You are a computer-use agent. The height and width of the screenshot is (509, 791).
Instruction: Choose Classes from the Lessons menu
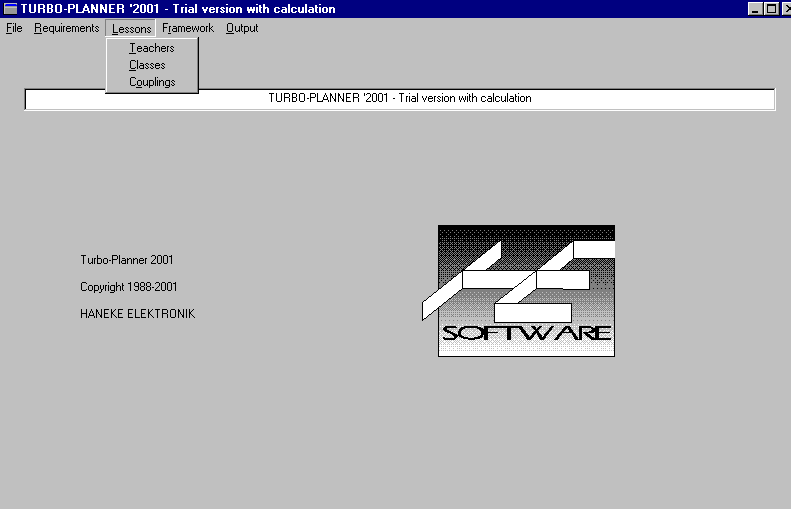pos(152,65)
